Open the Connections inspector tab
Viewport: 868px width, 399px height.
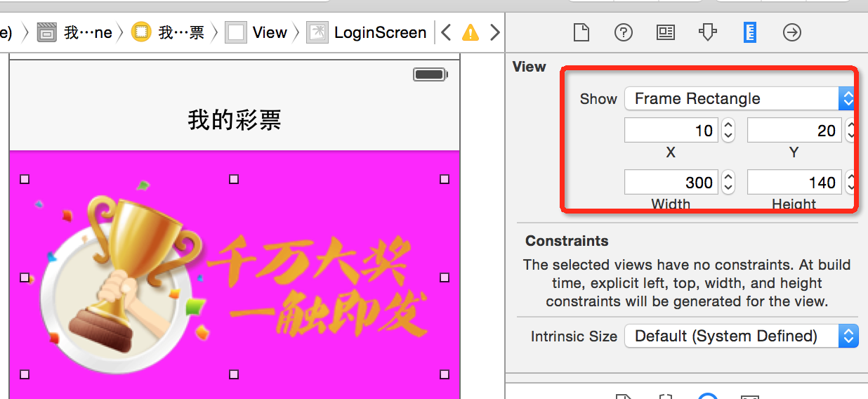(792, 32)
